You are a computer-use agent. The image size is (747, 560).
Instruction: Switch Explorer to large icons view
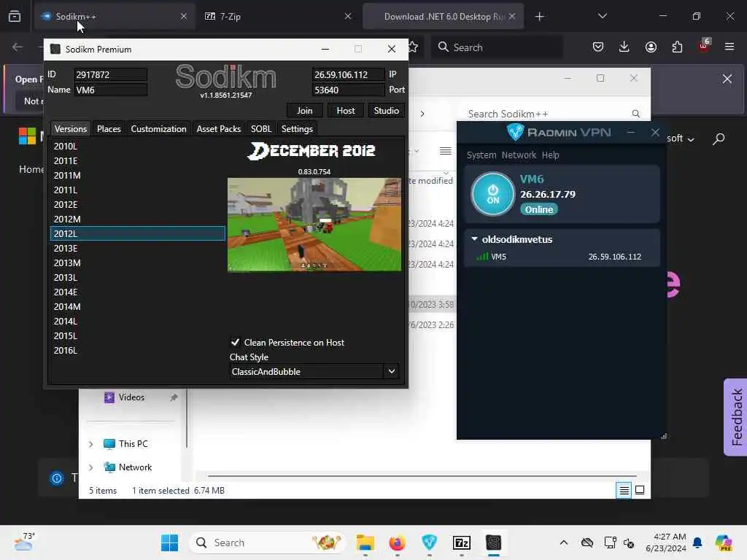[x=640, y=490]
